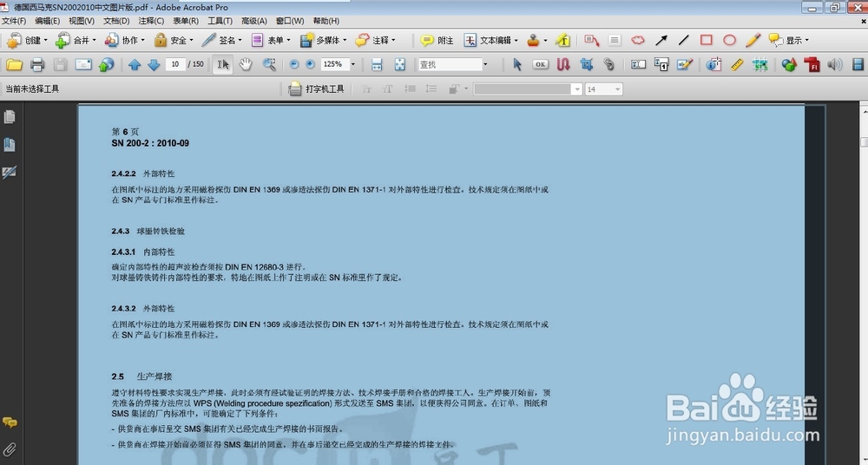Click the vertical scrollbar thumb
The image size is (868, 465).
(864, 142)
